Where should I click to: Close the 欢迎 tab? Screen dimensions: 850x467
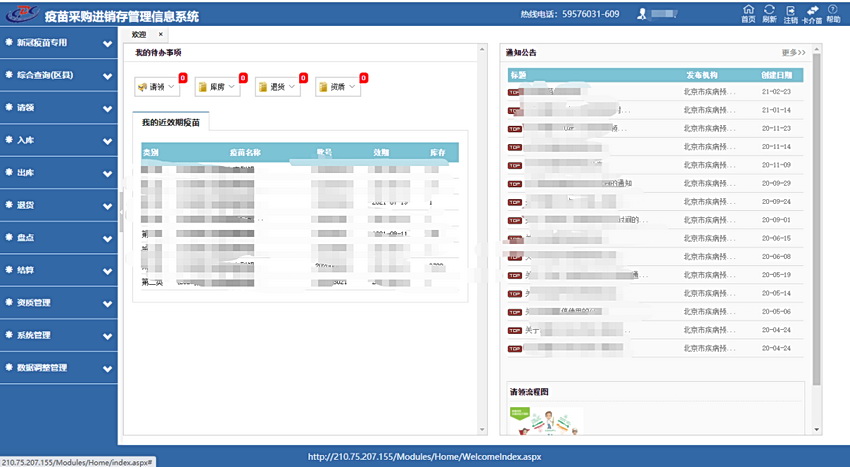pos(161,34)
